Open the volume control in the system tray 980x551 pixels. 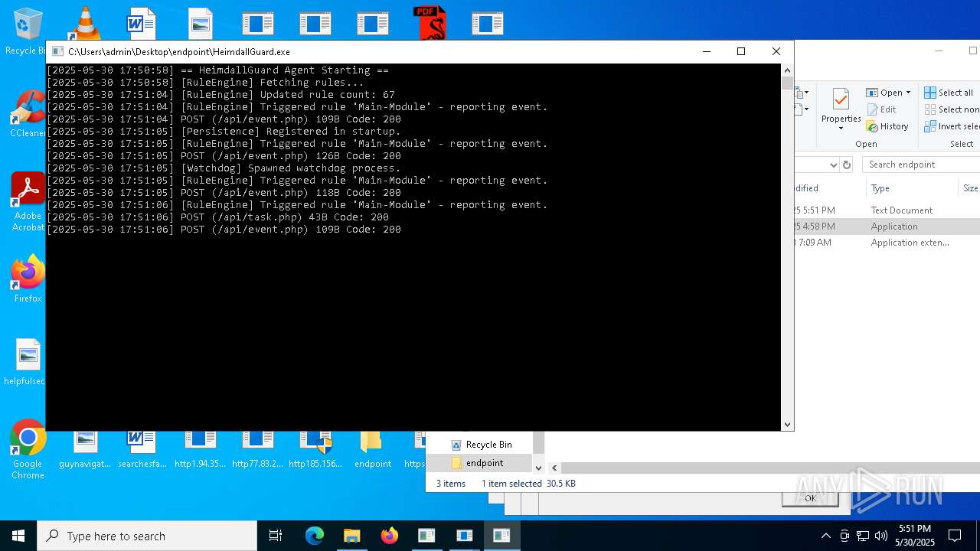coord(881,536)
